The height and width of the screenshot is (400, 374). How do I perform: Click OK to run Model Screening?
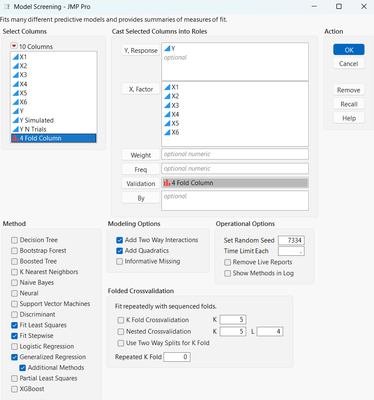pos(349,50)
